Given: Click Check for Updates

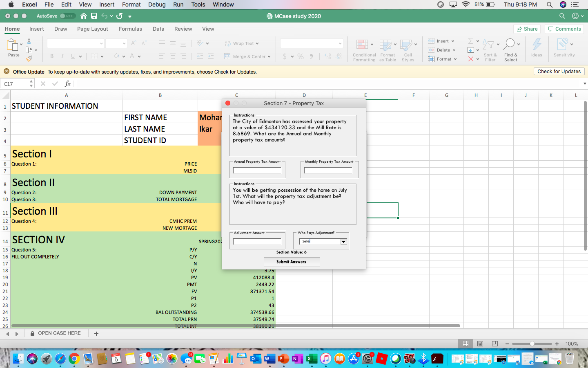Looking at the screenshot, I should [559, 71].
